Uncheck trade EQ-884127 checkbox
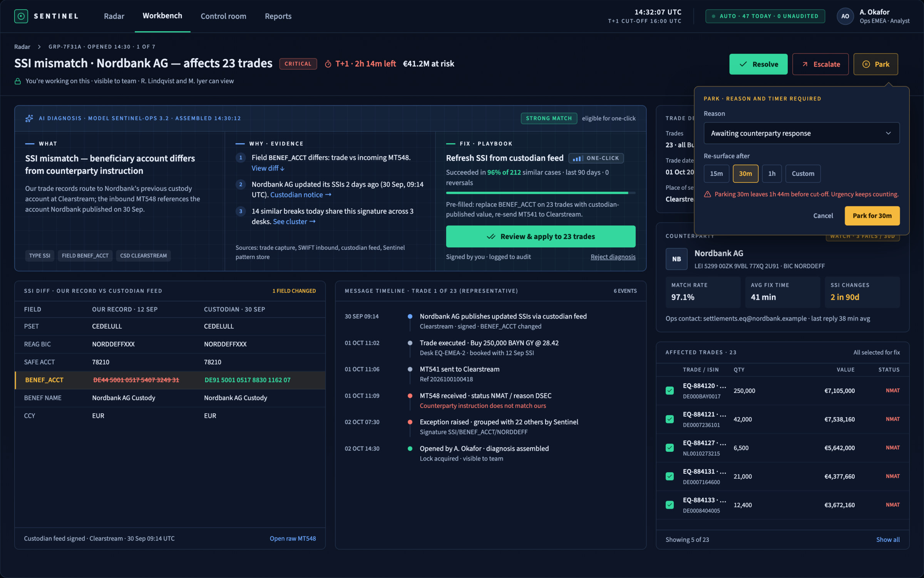The image size is (924, 578). [670, 448]
